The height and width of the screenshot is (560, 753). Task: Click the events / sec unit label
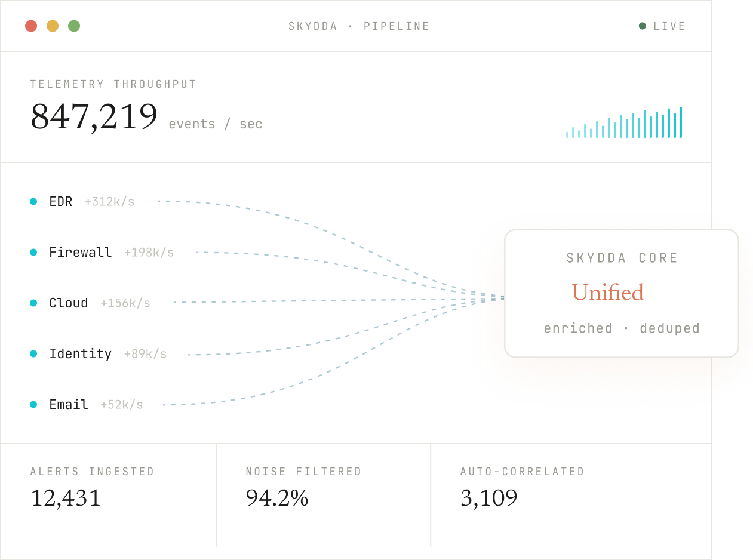pyautogui.click(x=216, y=124)
